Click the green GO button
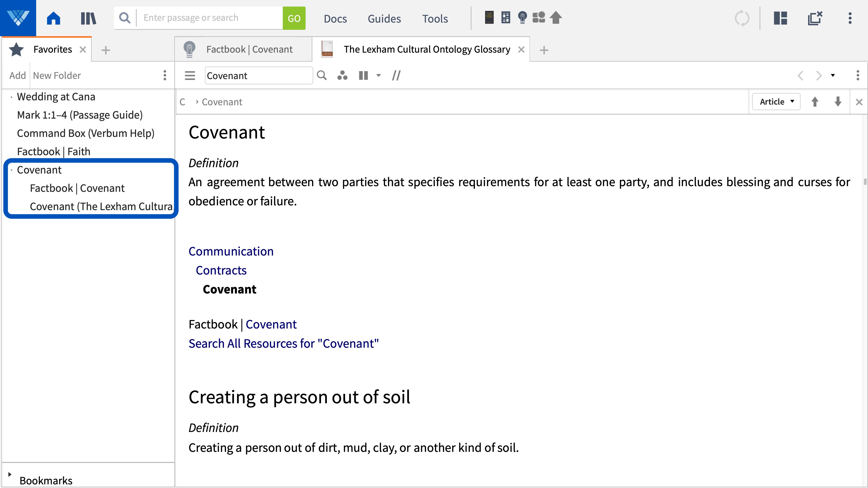Image resolution: width=868 pixels, height=488 pixels. tap(294, 18)
